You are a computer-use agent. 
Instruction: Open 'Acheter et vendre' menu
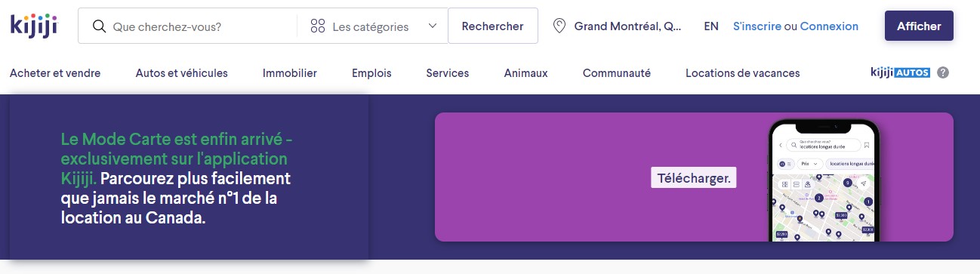click(x=55, y=73)
